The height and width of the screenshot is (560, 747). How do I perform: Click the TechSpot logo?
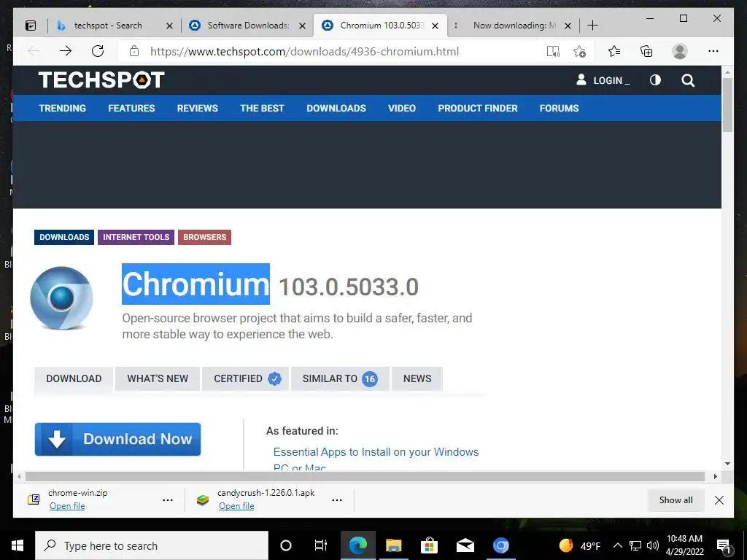101,79
